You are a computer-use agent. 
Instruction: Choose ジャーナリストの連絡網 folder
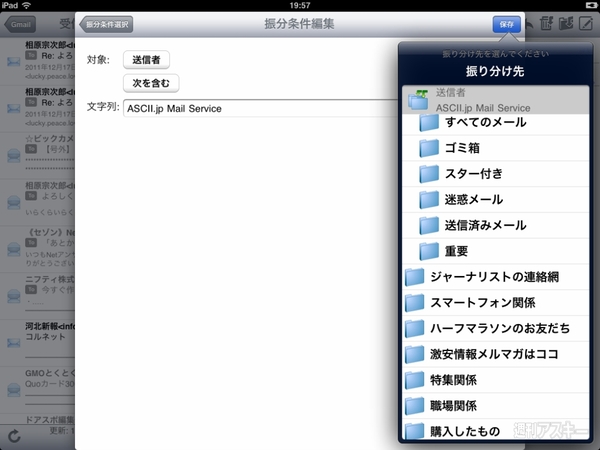496,277
